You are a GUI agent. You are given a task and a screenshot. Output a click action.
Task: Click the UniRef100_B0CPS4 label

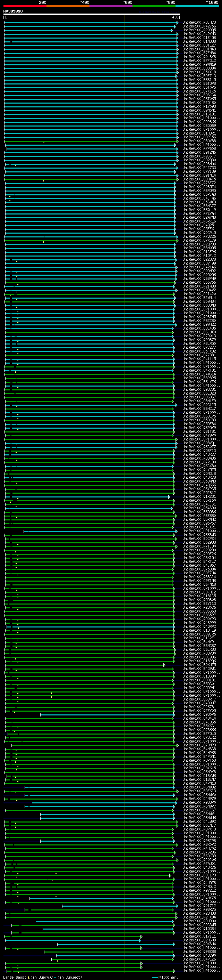pos(199,539)
